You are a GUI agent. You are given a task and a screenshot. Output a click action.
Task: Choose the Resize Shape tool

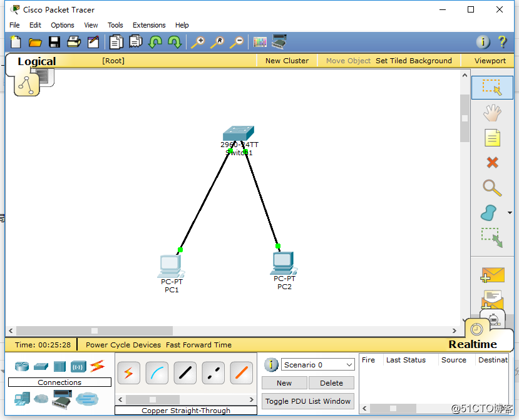[x=492, y=237]
